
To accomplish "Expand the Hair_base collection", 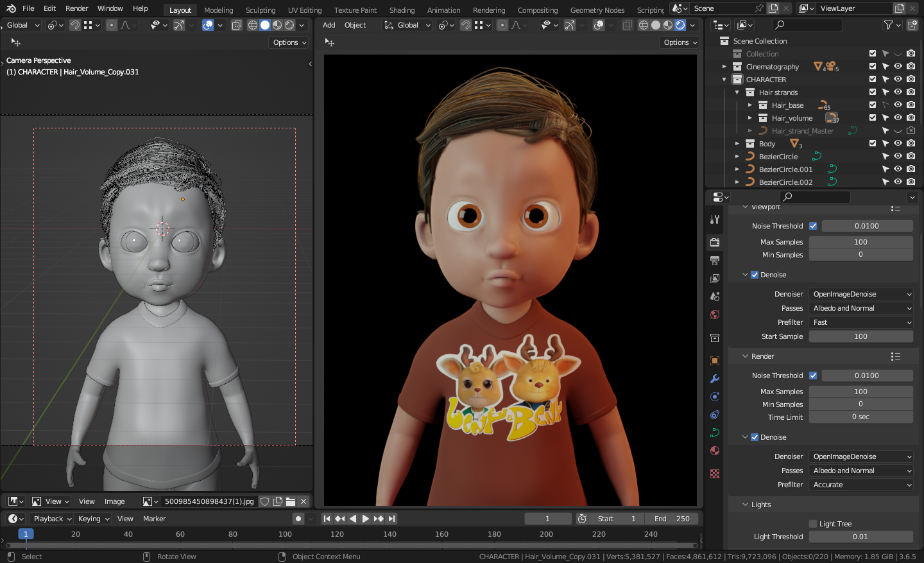I will [x=749, y=105].
